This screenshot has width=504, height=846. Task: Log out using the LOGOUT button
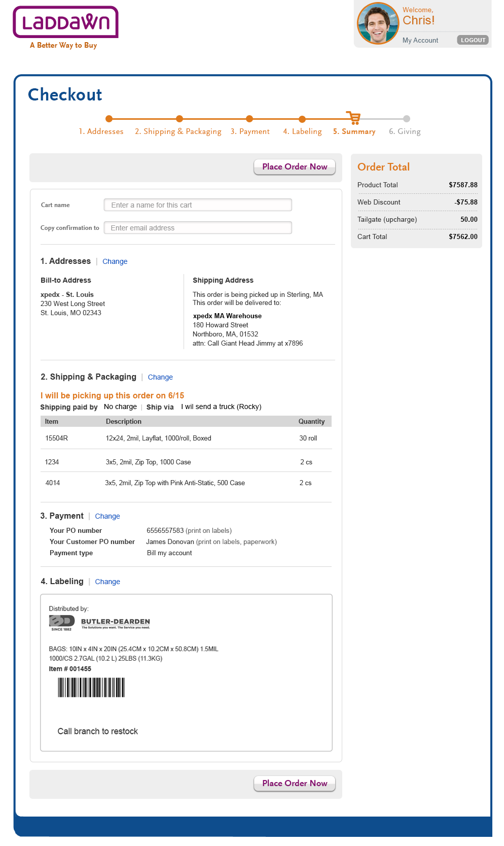(473, 40)
